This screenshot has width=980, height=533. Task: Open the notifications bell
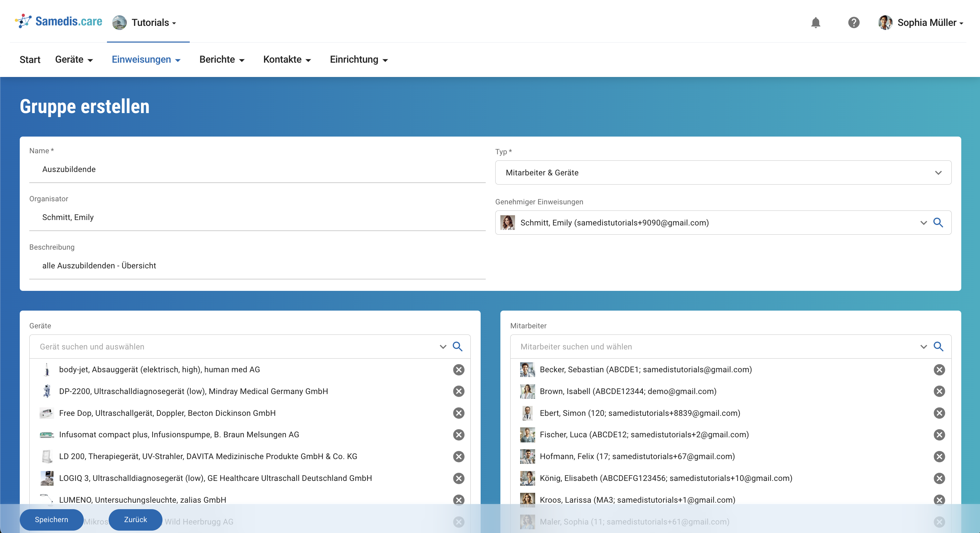815,22
